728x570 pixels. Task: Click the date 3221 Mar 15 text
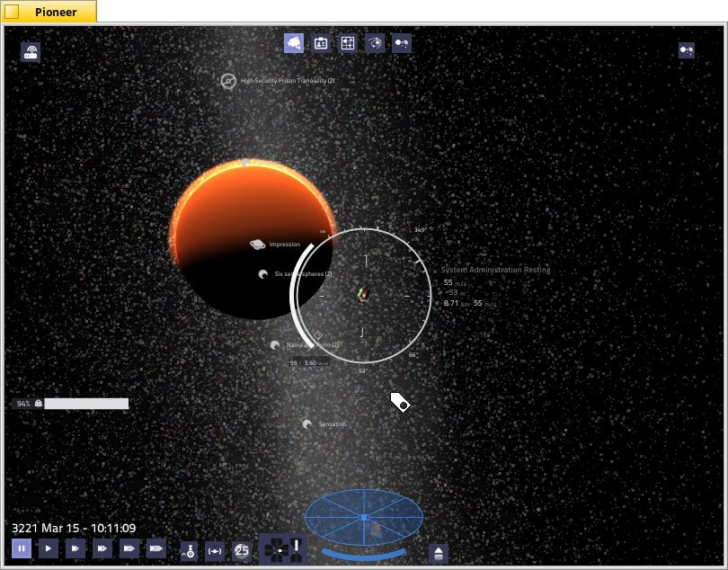[x=48, y=528]
